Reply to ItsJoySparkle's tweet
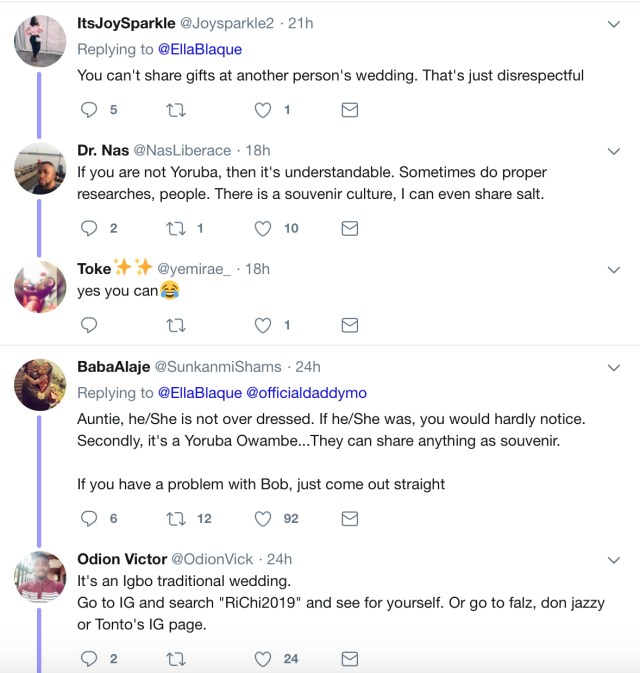The height and width of the screenshot is (673, 640). [90, 110]
